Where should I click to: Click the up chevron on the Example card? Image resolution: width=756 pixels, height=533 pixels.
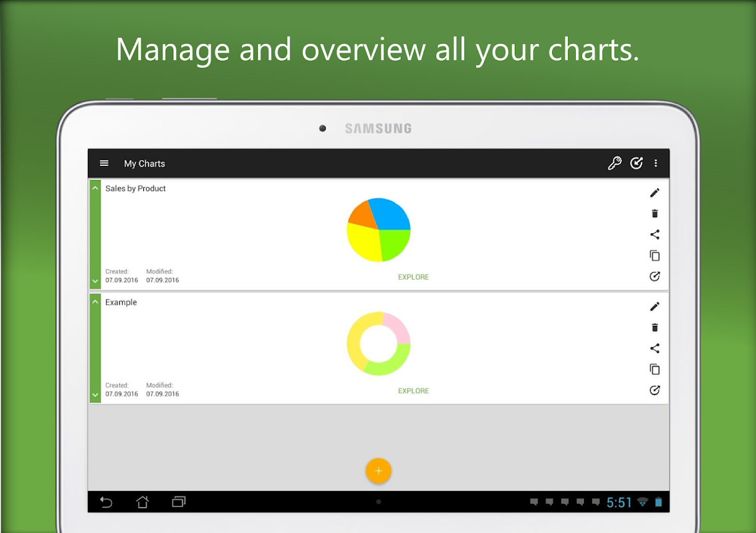(95, 302)
